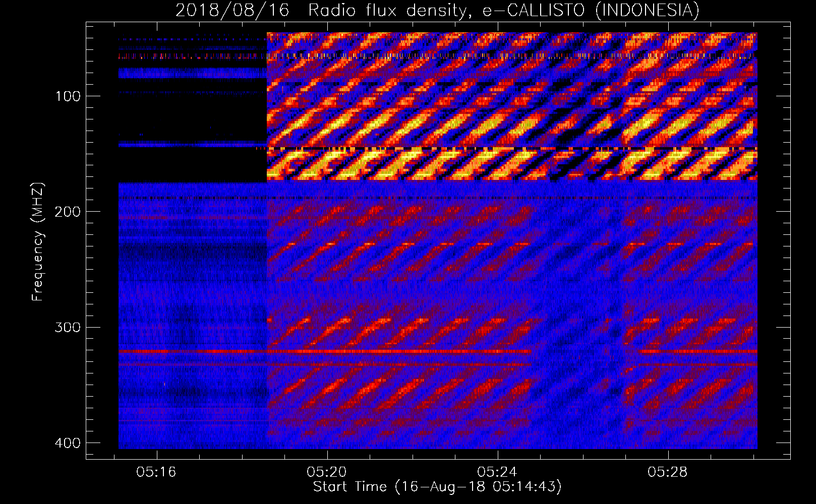Click the 05:20 time tick label
The width and height of the screenshot is (816, 504).
click(327, 472)
